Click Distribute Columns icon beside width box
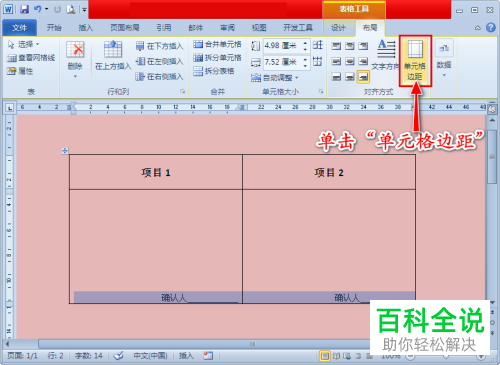 [318, 61]
